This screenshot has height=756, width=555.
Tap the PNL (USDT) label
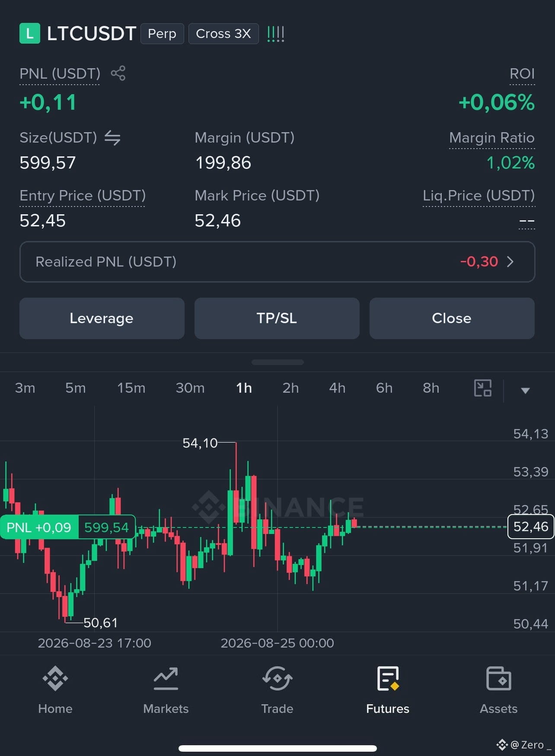(x=60, y=73)
